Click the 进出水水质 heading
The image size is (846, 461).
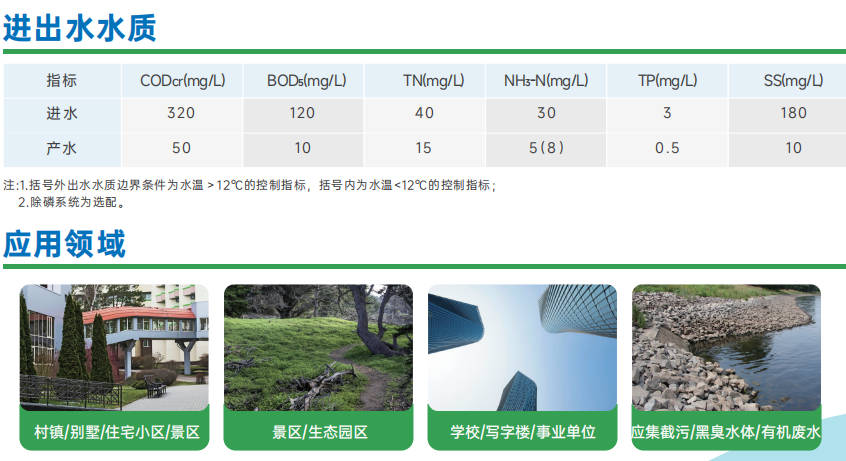80,28
